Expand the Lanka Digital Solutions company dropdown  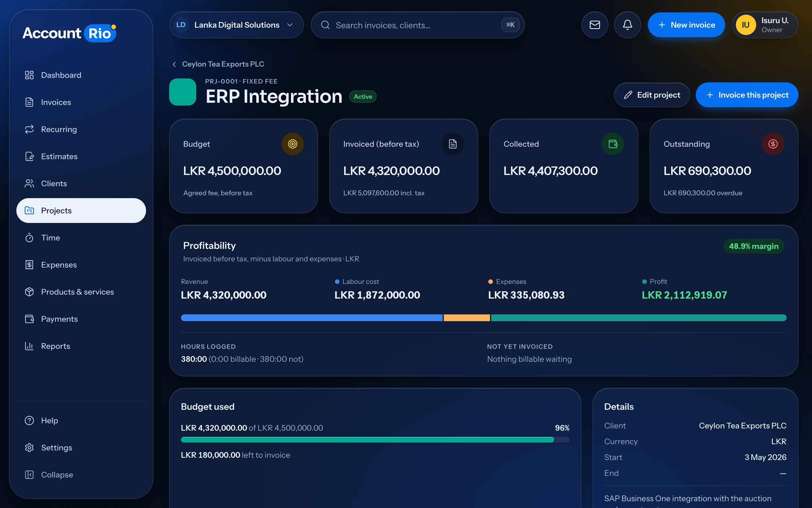click(x=237, y=25)
